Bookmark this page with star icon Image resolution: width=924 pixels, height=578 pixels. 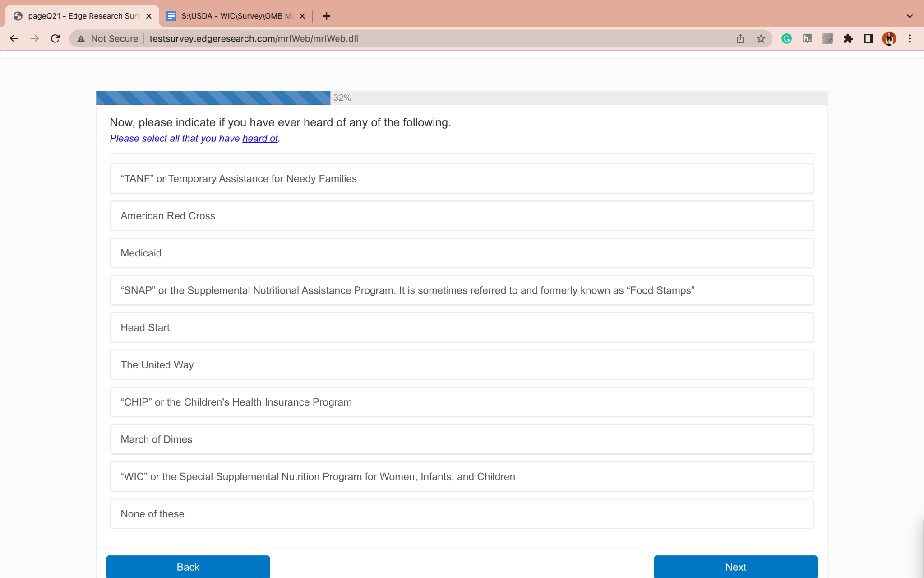761,39
